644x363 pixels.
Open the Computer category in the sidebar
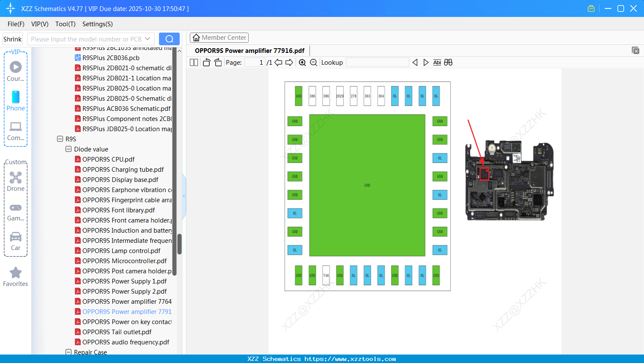[16, 131]
